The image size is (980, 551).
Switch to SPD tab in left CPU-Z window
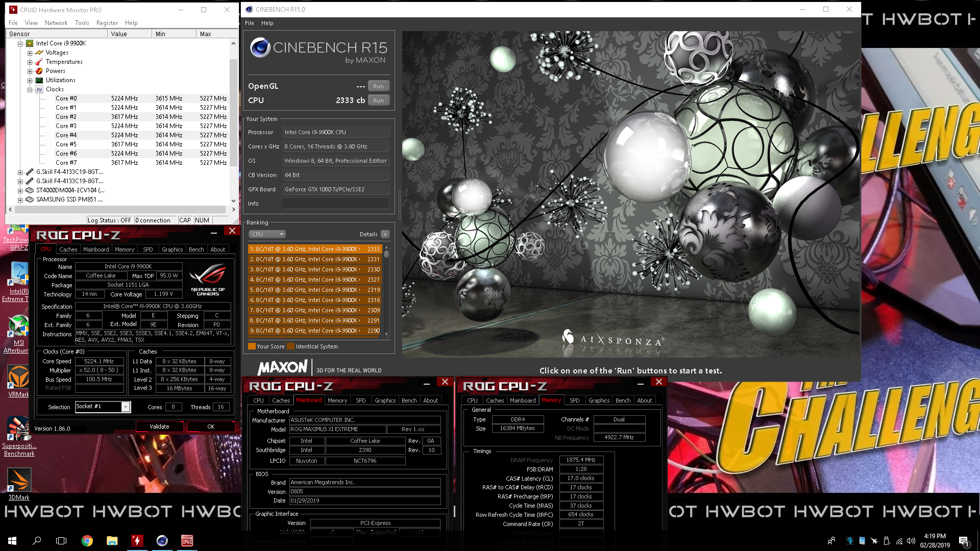tap(148, 249)
